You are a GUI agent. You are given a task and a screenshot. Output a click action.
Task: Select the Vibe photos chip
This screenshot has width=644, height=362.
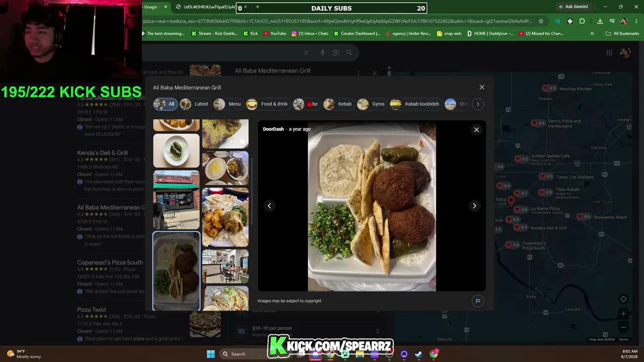pyautogui.click(x=306, y=104)
